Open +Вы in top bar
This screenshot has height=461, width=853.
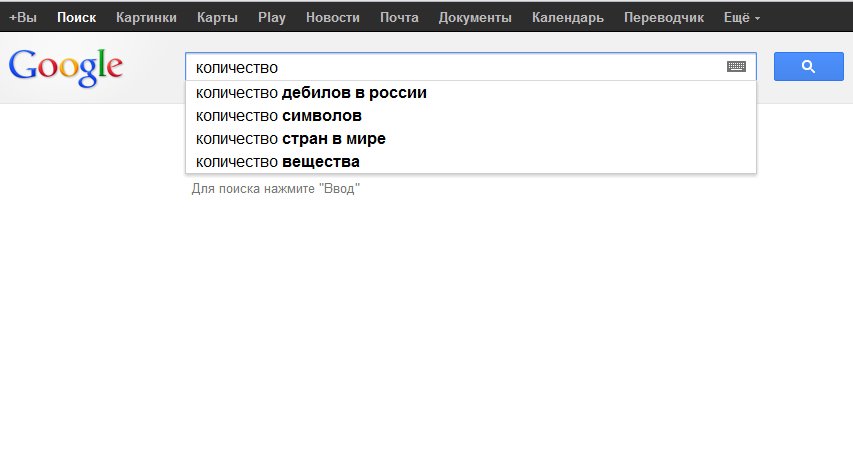(23, 17)
